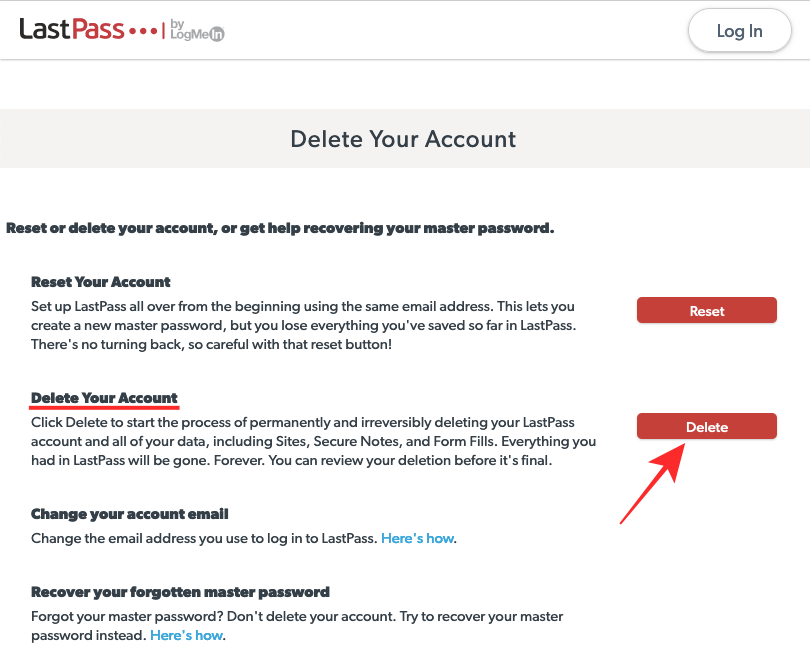The height and width of the screenshot is (665, 810).
Task: Click the red Reset button
Action: [706, 311]
